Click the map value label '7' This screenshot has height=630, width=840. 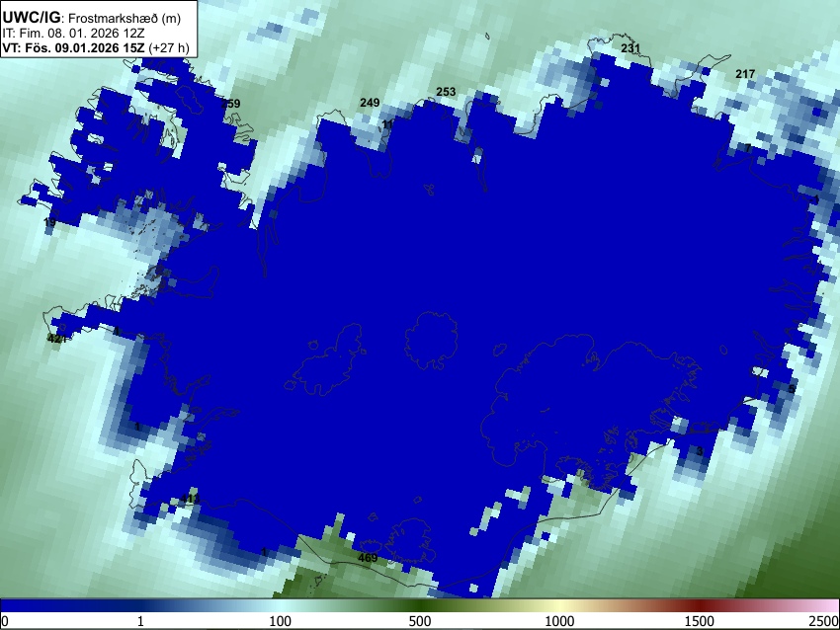coord(748,148)
